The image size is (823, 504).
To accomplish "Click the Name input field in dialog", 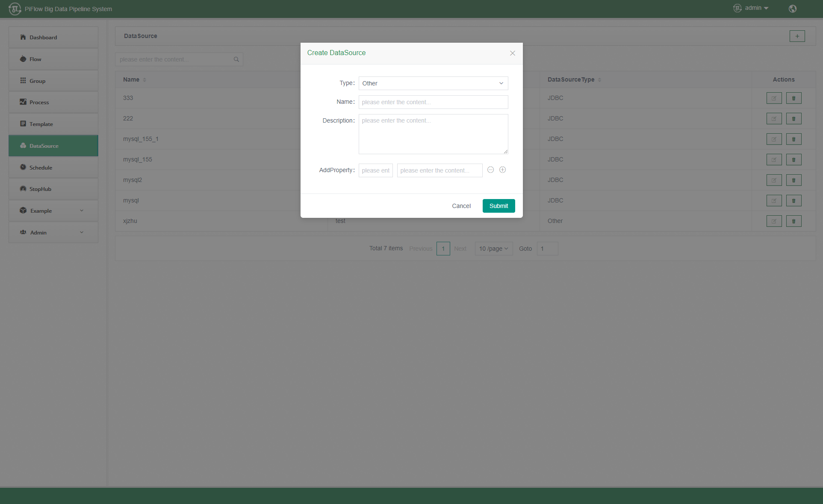I will (433, 102).
